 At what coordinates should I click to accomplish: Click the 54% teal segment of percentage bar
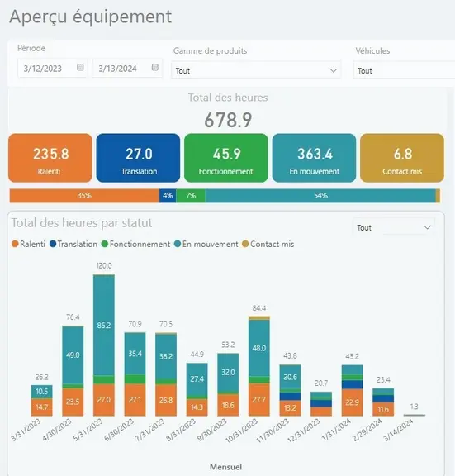320,196
